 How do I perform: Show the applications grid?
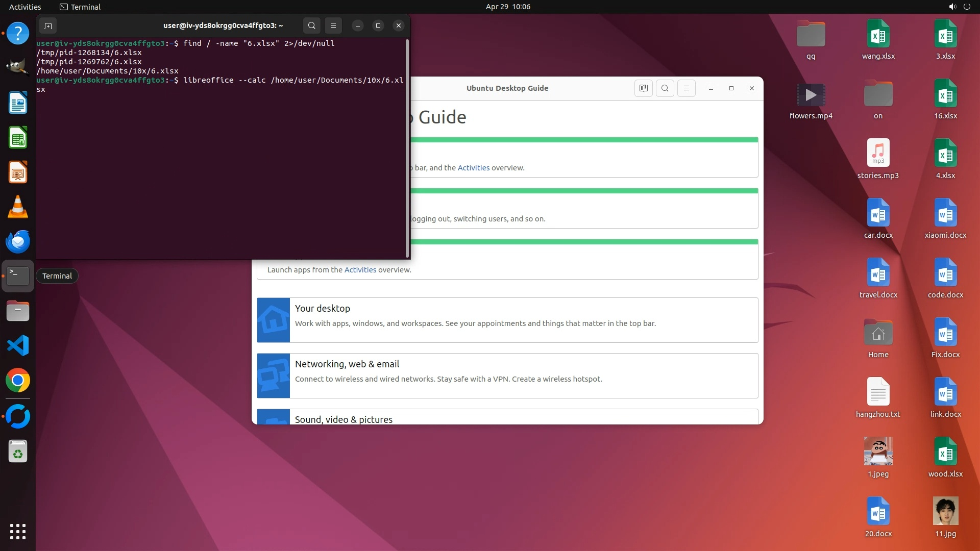pos(18,532)
